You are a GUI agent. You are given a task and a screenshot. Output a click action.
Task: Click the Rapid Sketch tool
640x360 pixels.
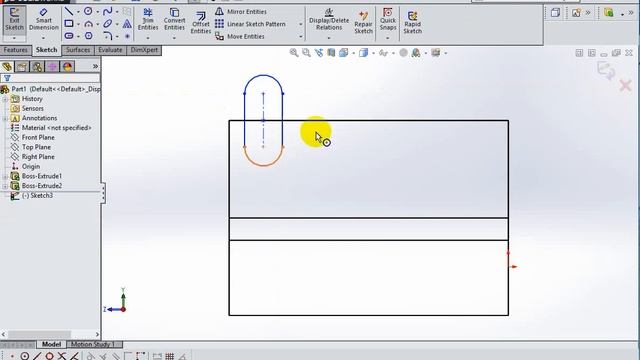[x=412, y=22]
